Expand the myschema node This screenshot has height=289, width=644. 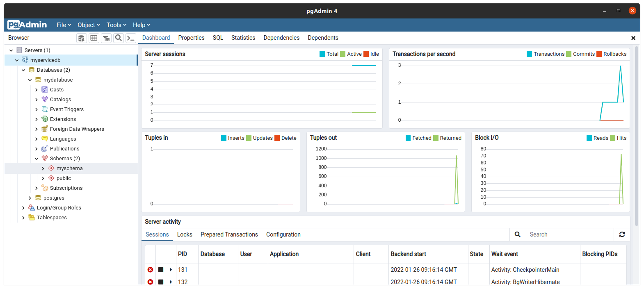[43, 168]
